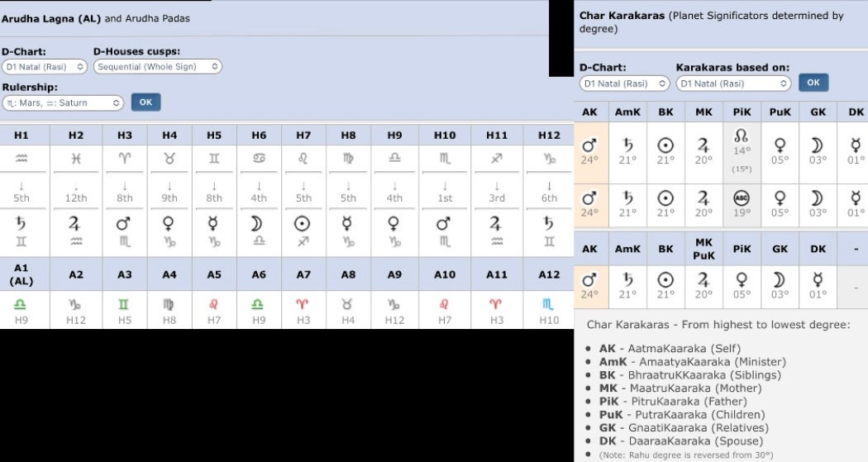Click the A7 header cell
The width and height of the screenshot is (868, 462).
303,274
